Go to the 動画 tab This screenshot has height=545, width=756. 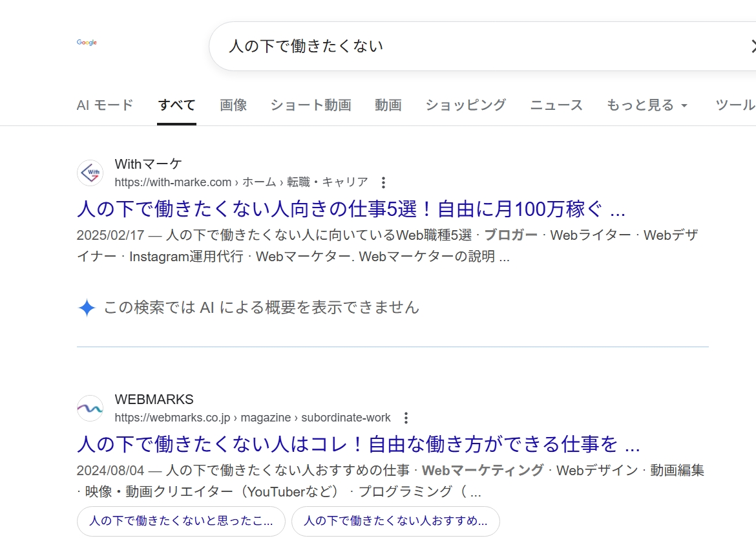tap(388, 105)
